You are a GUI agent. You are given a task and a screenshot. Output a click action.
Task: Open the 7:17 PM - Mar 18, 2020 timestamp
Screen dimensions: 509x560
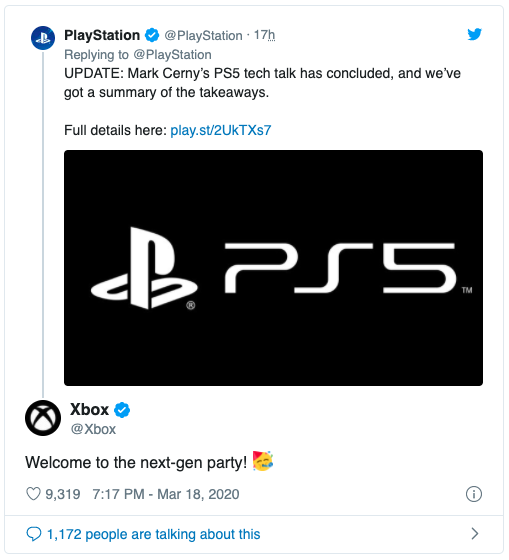tap(166, 494)
